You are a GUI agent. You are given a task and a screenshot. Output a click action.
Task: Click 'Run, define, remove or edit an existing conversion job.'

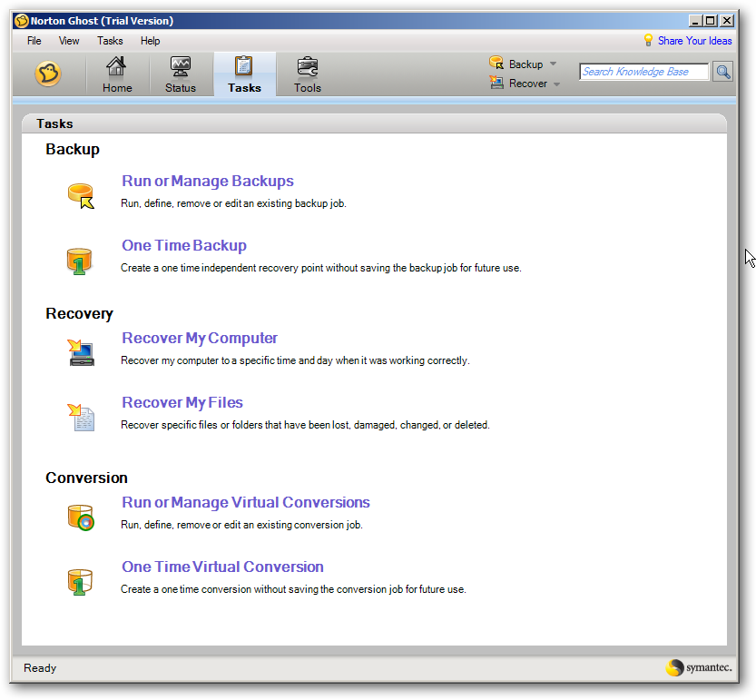pyautogui.click(x=241, y=525)
